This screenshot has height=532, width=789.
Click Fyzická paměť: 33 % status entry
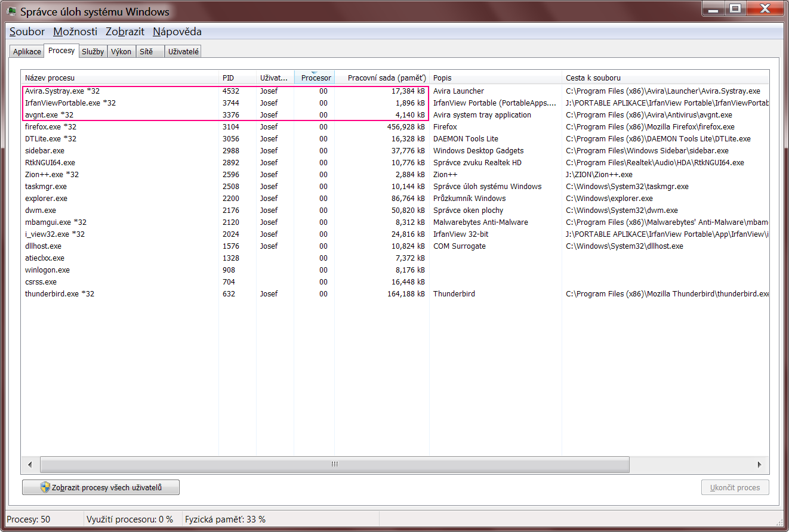[x=225, y=519]
